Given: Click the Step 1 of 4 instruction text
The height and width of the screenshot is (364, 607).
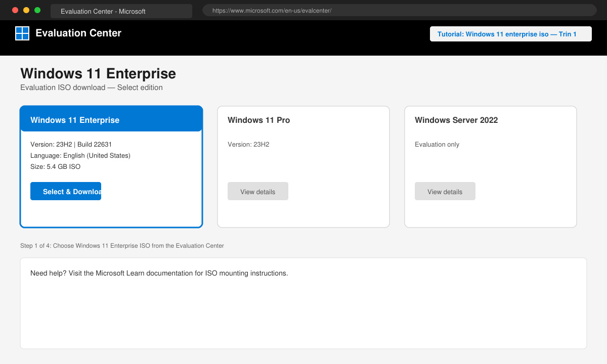Looking at the screenshot, I should 122,246.
